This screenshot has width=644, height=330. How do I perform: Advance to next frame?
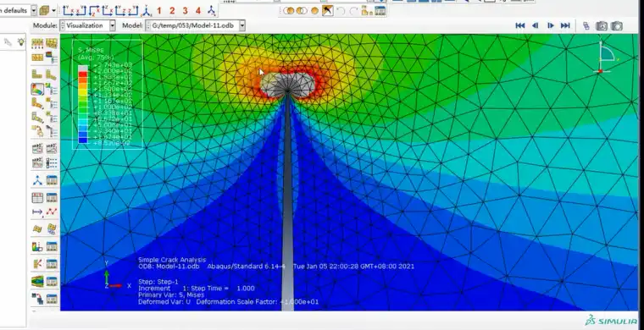(550, 25)
